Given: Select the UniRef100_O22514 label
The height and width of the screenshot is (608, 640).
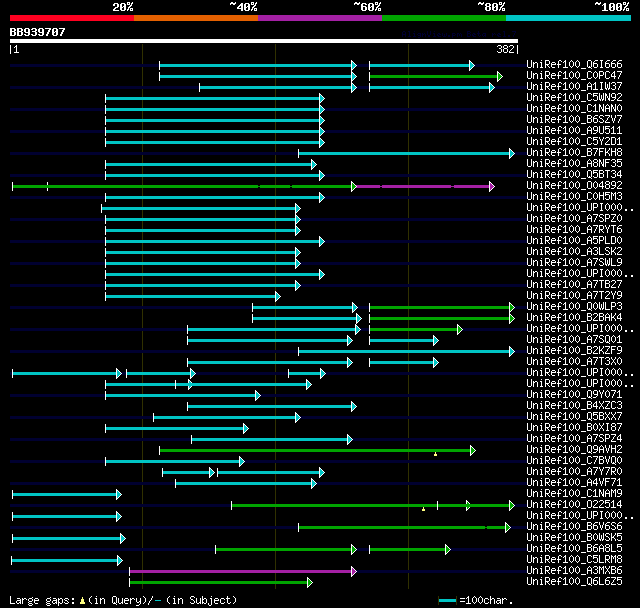Looking at the screenshot, I should [x=574, y=505].
